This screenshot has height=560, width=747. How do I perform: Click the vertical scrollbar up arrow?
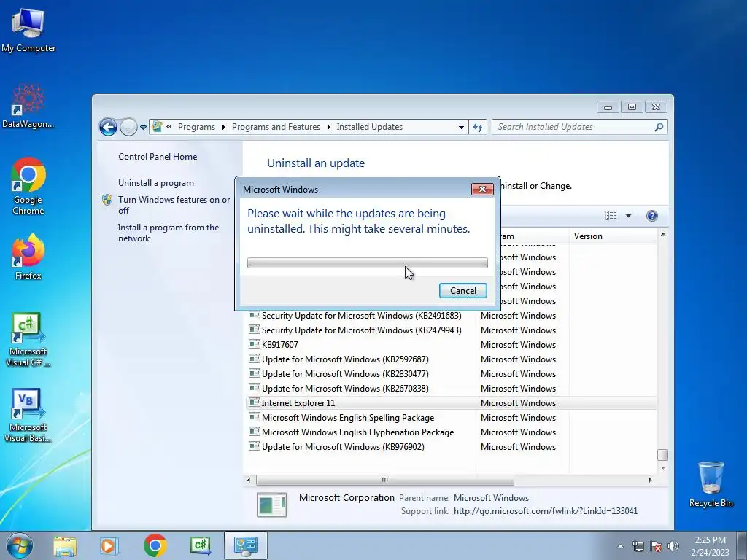[662, 234]
